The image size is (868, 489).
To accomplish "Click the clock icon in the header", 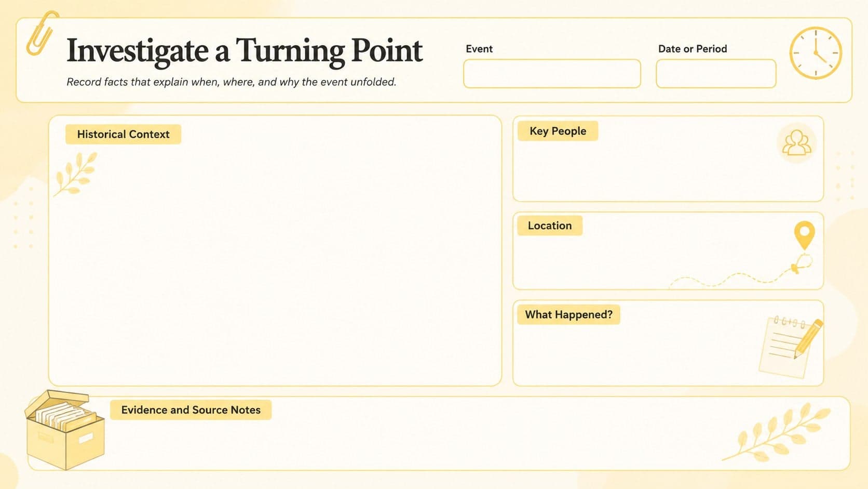I will 816,53.
